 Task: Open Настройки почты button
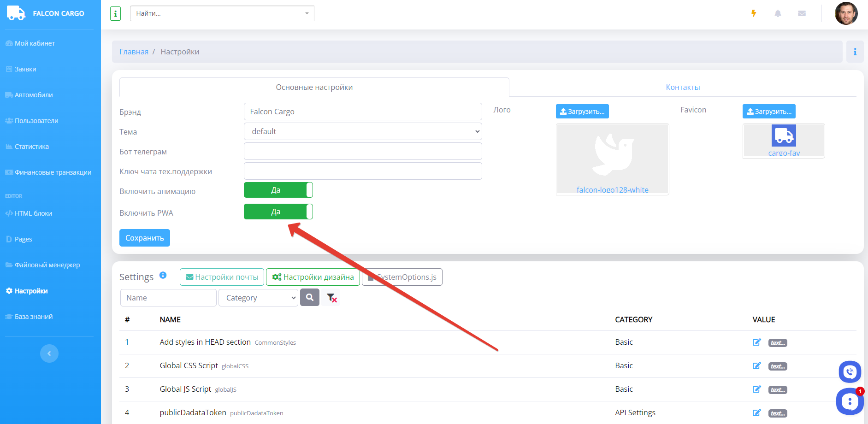[222, 277]
